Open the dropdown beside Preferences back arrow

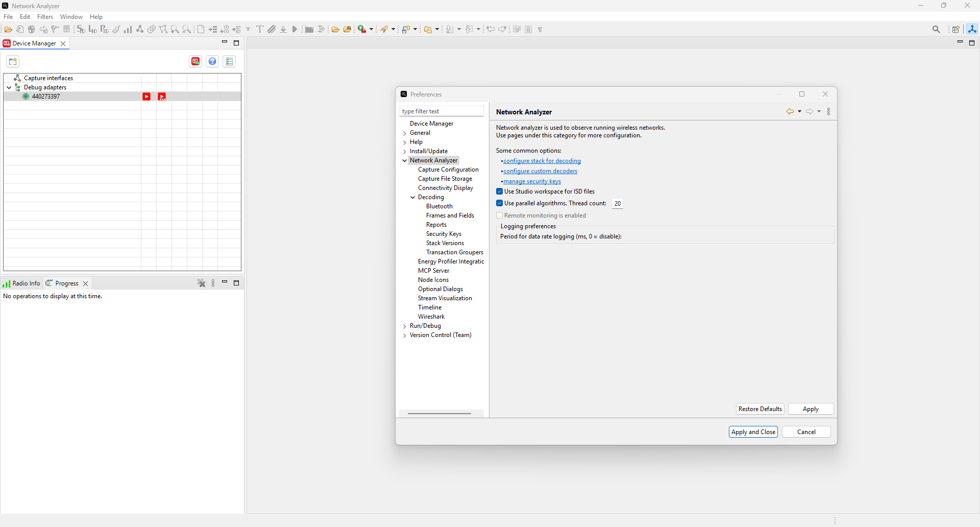(x=799, y=111)
